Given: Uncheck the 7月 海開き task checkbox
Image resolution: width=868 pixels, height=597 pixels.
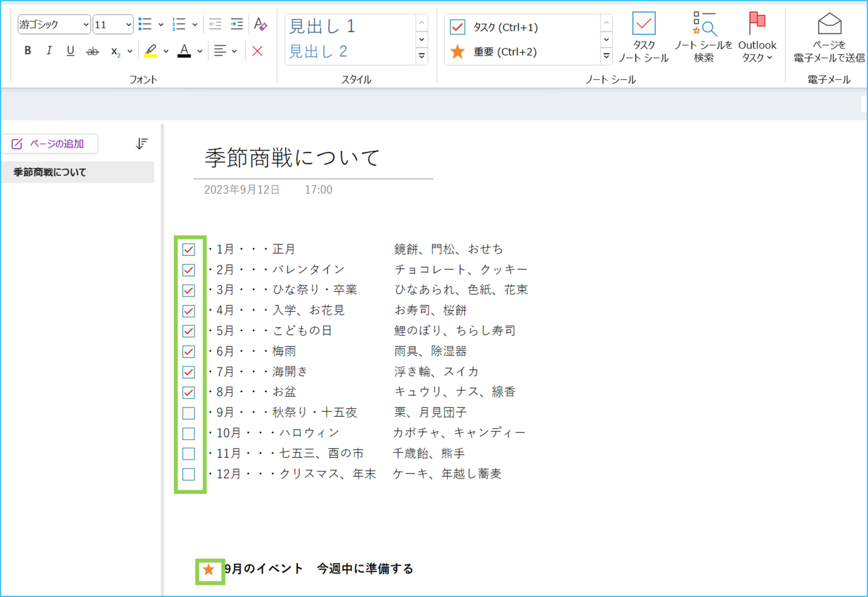Looking at the screenshot, I should (189, 372).
